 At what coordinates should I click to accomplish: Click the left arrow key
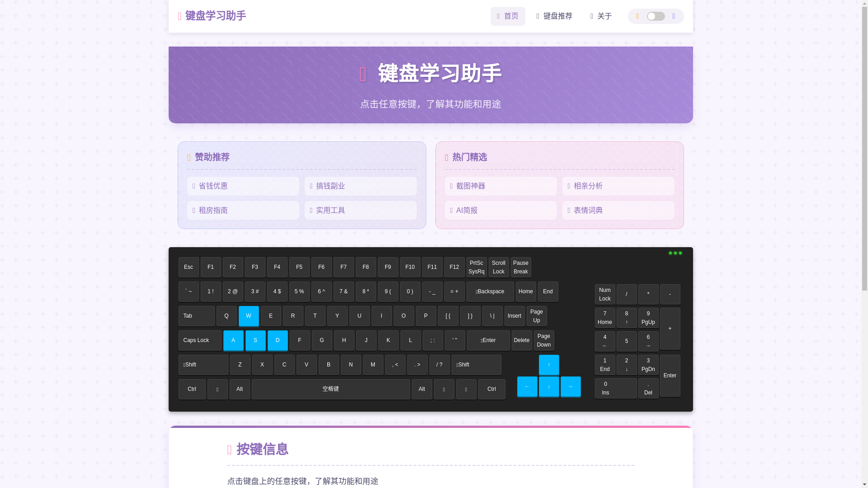point(527,386)
